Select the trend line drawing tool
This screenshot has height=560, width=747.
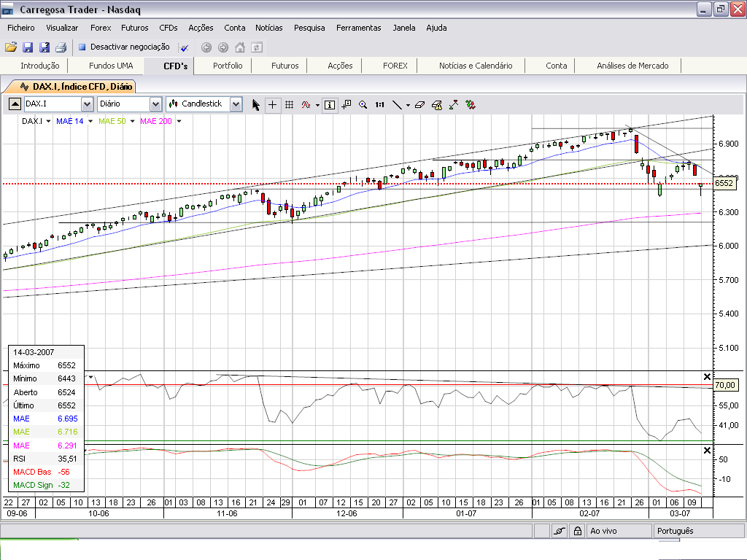click(x=397, y=105)
